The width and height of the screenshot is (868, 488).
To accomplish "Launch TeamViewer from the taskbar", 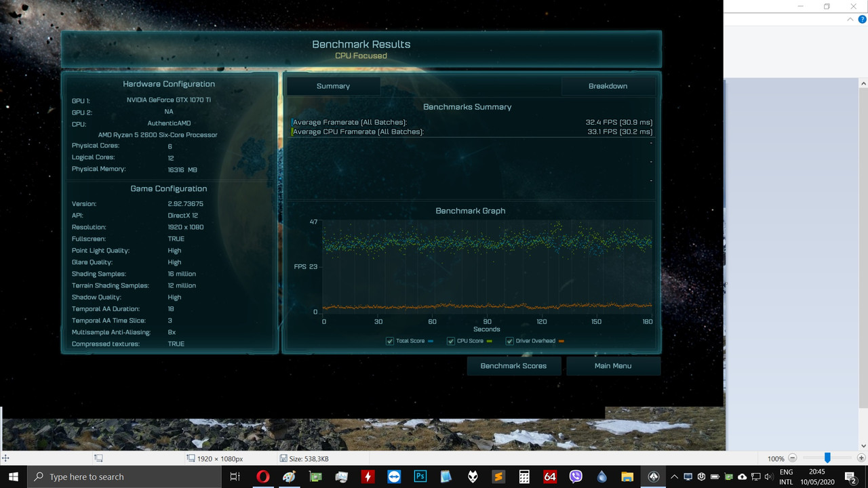I will tap(394, 476).
